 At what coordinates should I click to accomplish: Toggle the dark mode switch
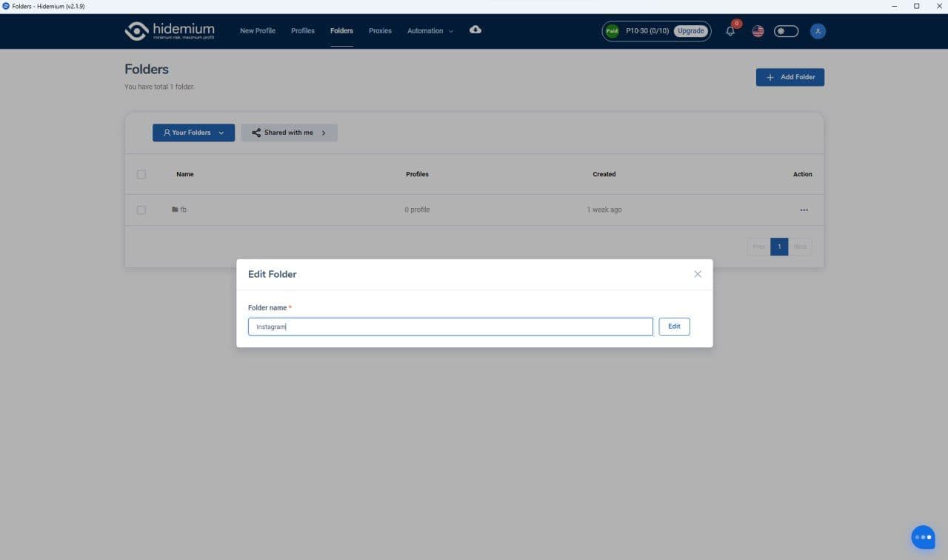click(x=786, y=31)
